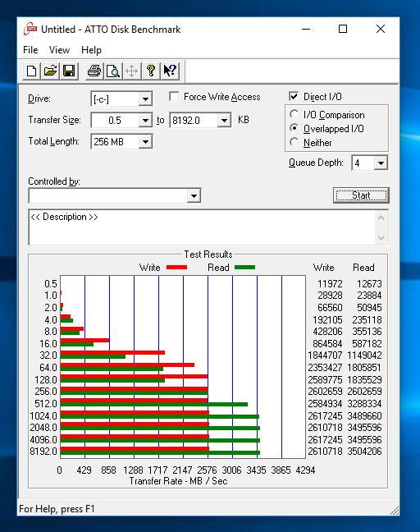Click the four-arrow move toolbar icon
Screen dimensions: 420x532
[x=131, y=71]
